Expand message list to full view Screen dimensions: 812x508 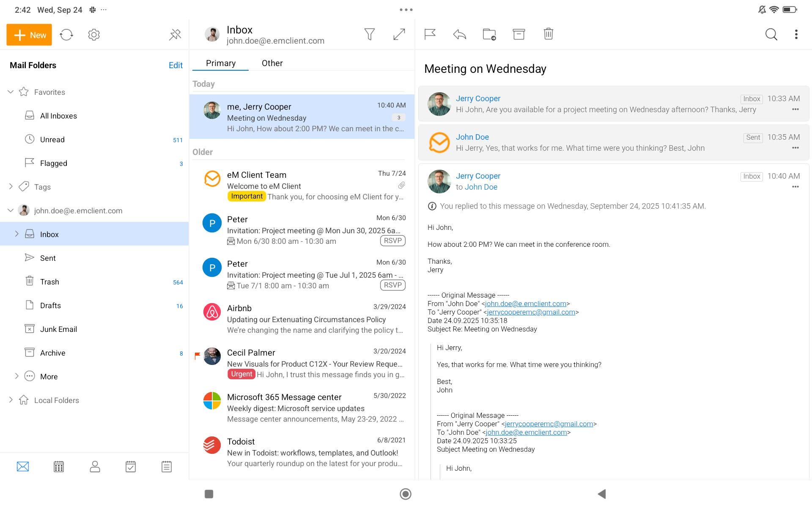tap(399, 34)
